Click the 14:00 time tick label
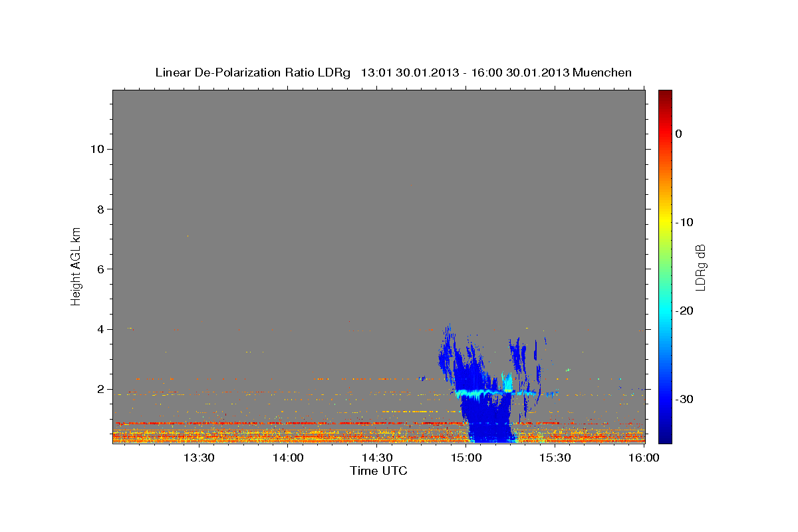This screenshot has height=532, width=798. click(289, 458)
